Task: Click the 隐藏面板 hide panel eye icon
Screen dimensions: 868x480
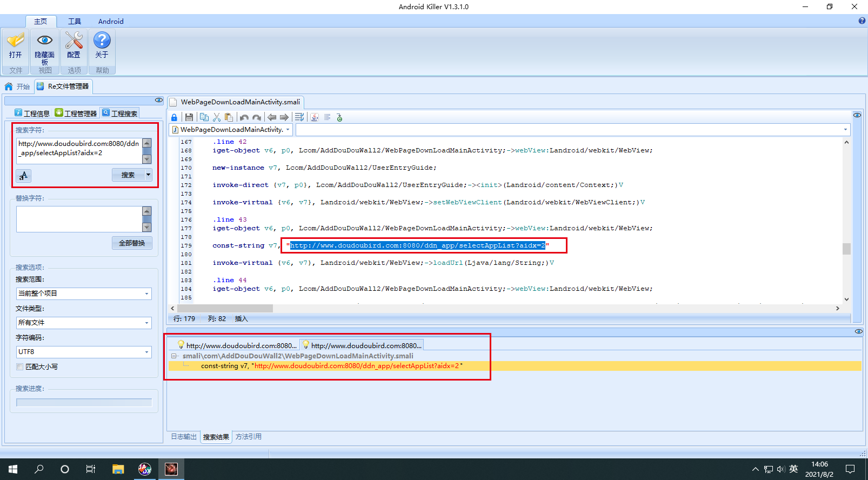Action: point(44,41)
